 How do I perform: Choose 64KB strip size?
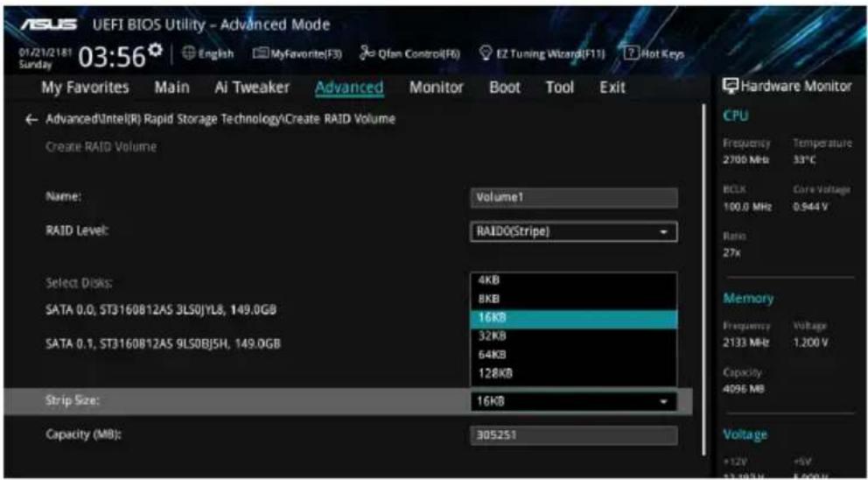[574, 355]
